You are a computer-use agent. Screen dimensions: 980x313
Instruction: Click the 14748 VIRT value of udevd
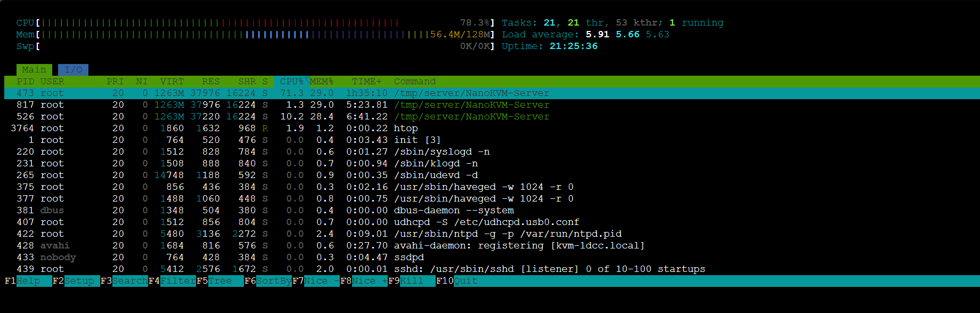click(169, 175)
